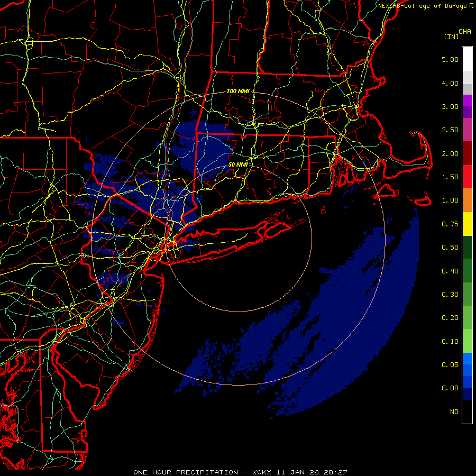
Task: Click the 0.30 legend value
Action: pos(450,295)
